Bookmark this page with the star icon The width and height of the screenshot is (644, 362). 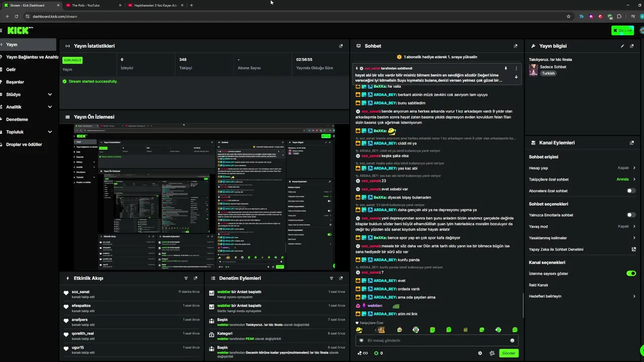(569, 16)
